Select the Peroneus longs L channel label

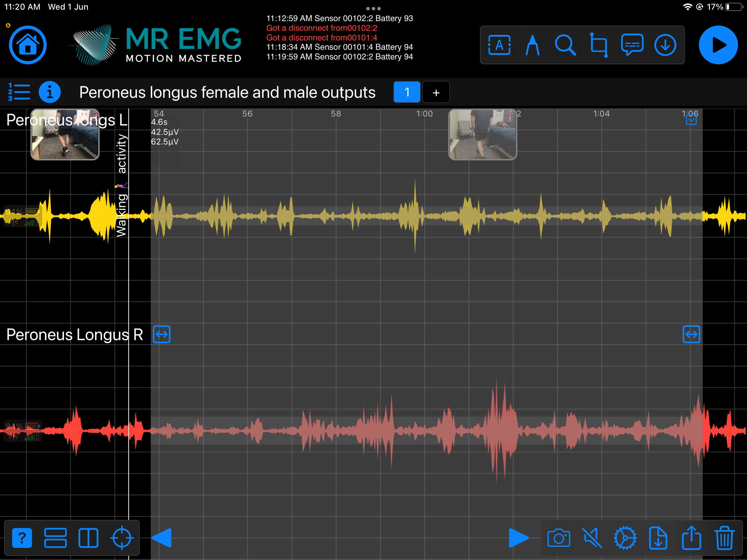(x=67, y=120)
